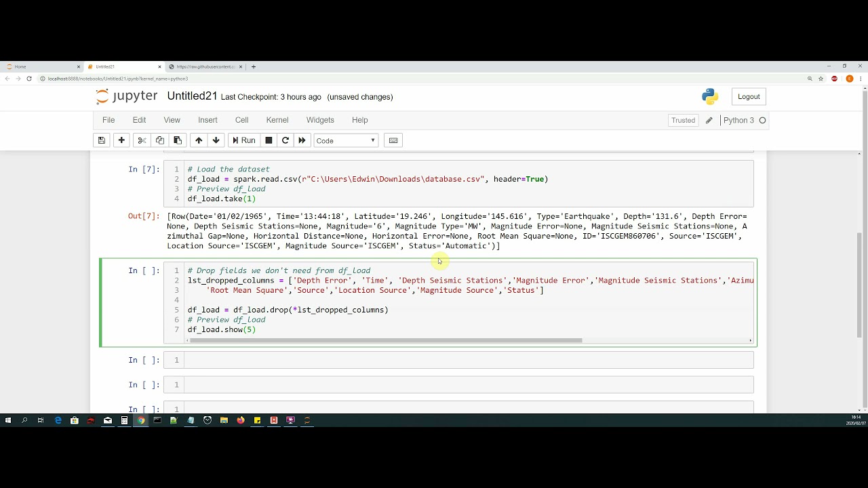The width and height of the screenshot is (868, 488).
Task: Open the terminal window from taskbar
Action: [x=157, y=420]
